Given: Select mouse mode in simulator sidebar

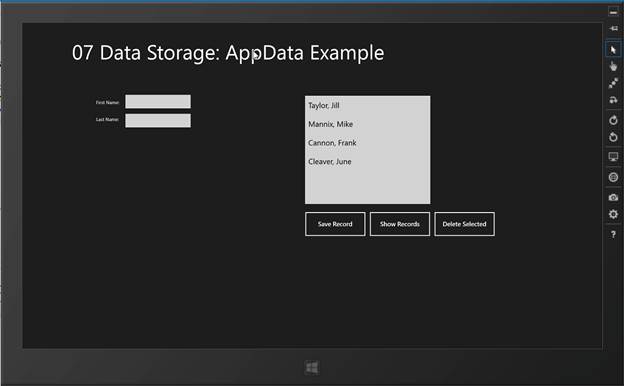Looking at the screenshot, I should click(x=613, y=50).
